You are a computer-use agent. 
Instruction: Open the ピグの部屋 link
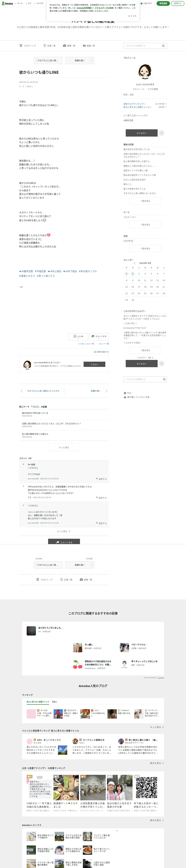(x=153, y=89)
